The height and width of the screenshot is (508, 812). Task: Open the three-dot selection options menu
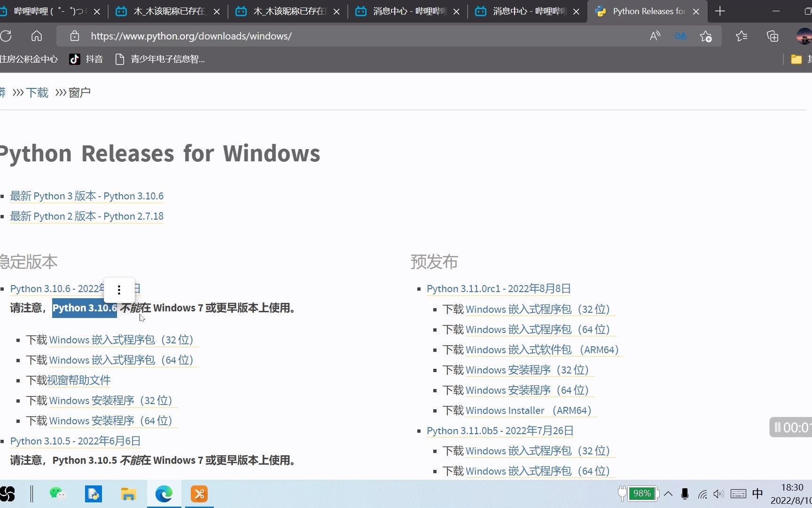tap(119, 290)
